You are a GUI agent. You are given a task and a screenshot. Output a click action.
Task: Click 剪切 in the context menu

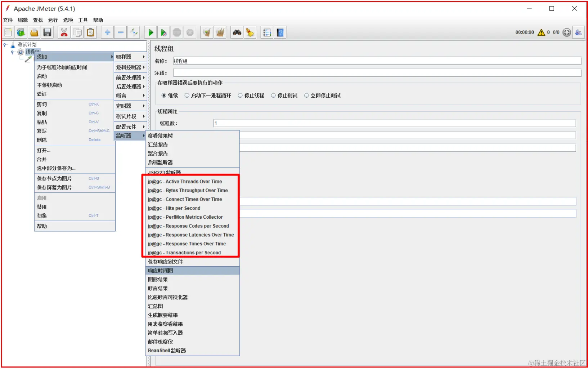pyautogui.click(x=75, y=105)
